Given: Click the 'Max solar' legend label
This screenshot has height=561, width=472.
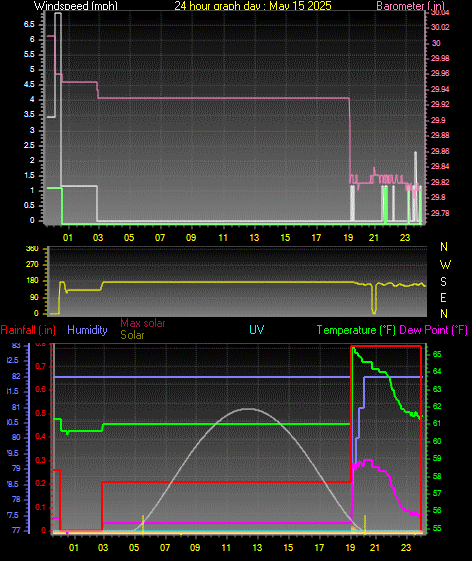Looking at the screenshot, I should [x=142, y=323].
